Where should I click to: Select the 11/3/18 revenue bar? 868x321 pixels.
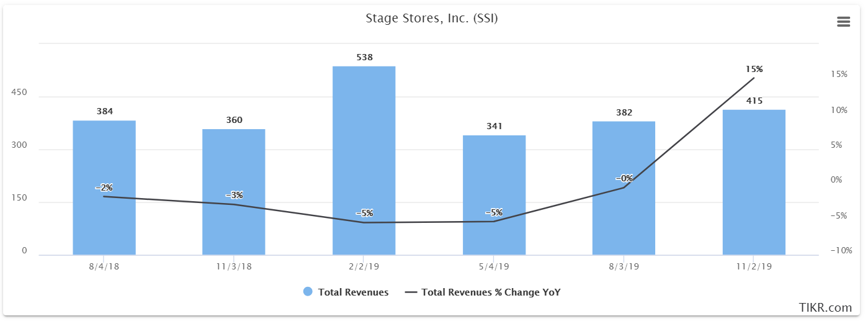[x=234, y=192]
